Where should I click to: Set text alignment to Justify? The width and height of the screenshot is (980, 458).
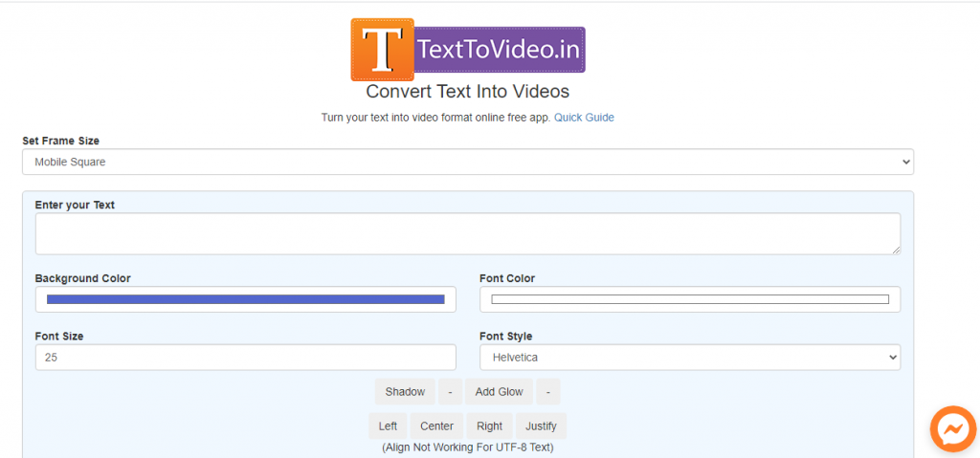pos(542,426)
